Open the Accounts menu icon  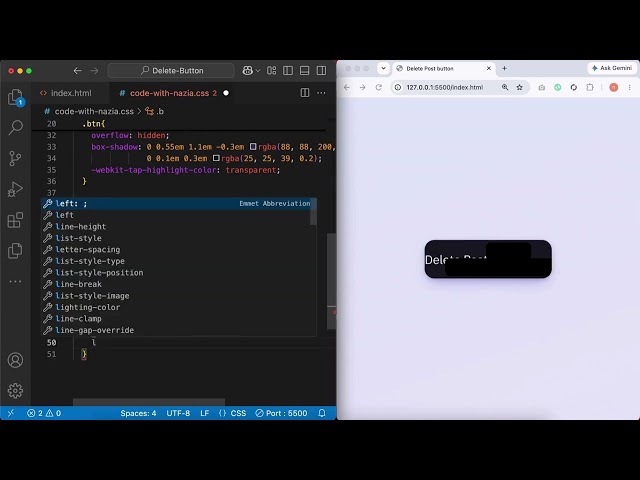[16, 360]
